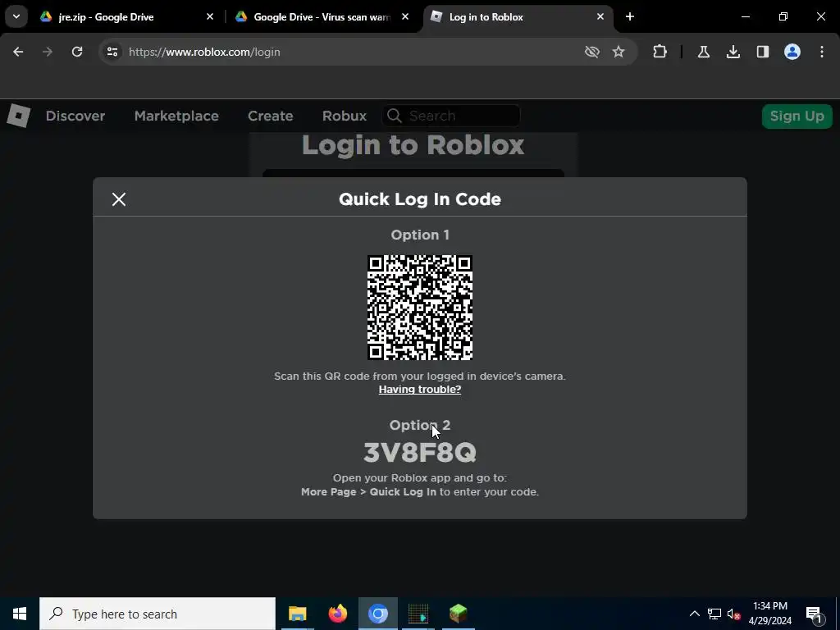
Task: Show hidden system tray icons
Action: [x=694, y=614]
